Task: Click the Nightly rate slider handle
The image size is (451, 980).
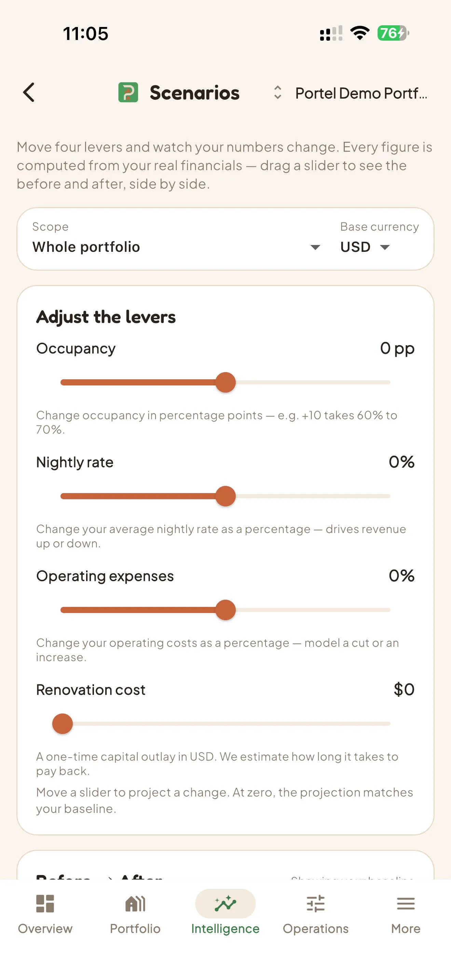Action: [225, 496]
